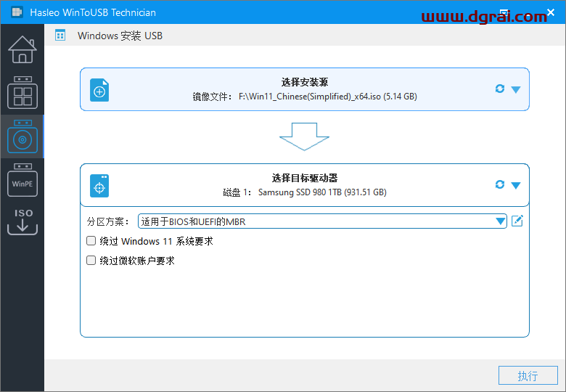
Task: Expand the installation source dropdown arrow
Action: 516,89
